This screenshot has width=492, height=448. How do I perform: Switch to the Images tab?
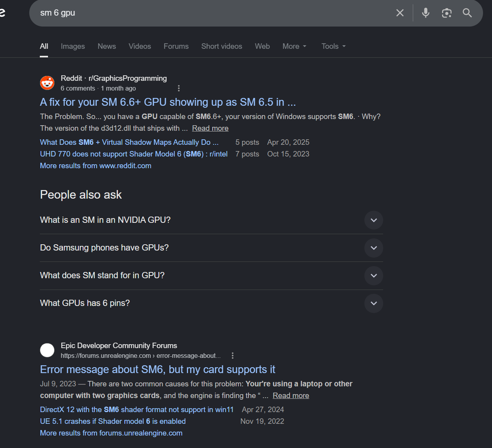(x=73, y=46)
